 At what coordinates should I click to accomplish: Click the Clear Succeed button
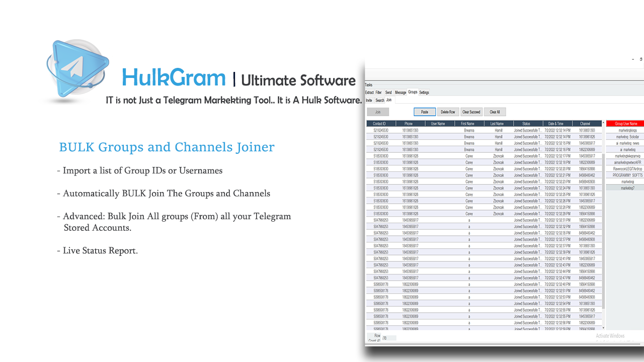tap(471, 112)
